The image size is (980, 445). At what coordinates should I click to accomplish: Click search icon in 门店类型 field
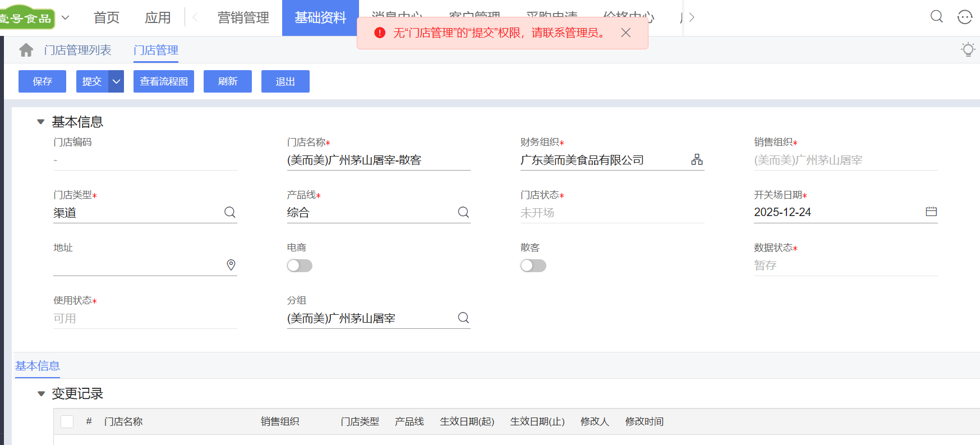point(230,212)
